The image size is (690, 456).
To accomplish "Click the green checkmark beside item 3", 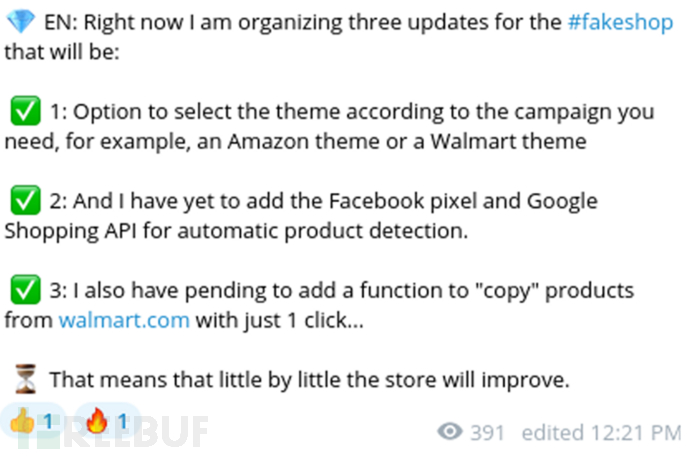I will [x=26, y=290].
